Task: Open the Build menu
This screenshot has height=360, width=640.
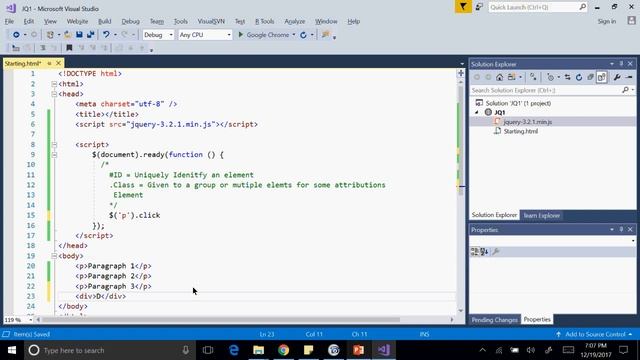Action: 104,21
